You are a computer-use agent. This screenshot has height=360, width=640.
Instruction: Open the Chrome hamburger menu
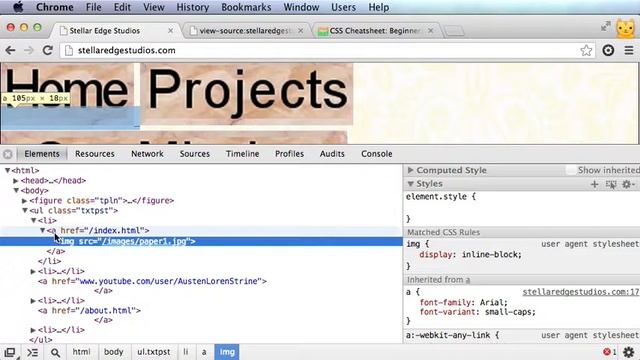[x=629, y=50]
